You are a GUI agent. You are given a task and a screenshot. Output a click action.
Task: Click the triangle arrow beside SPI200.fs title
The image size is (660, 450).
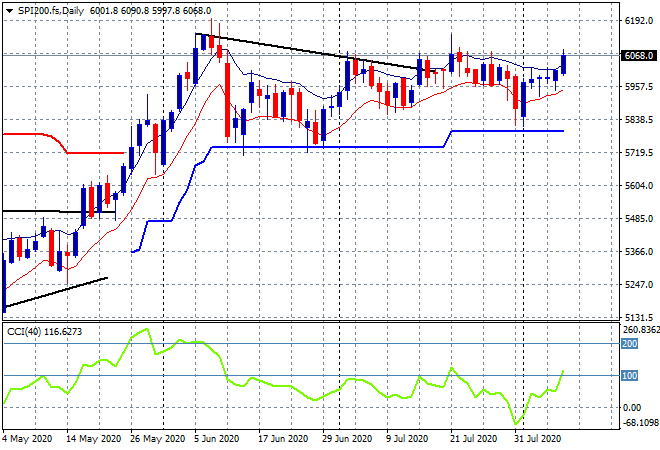(x=9, y=11)
